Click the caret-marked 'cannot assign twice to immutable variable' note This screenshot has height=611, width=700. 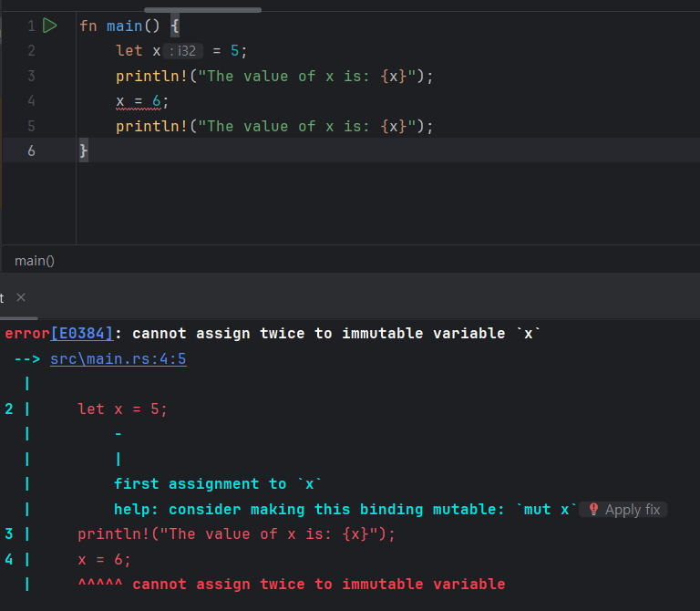[x=319, y=585]
